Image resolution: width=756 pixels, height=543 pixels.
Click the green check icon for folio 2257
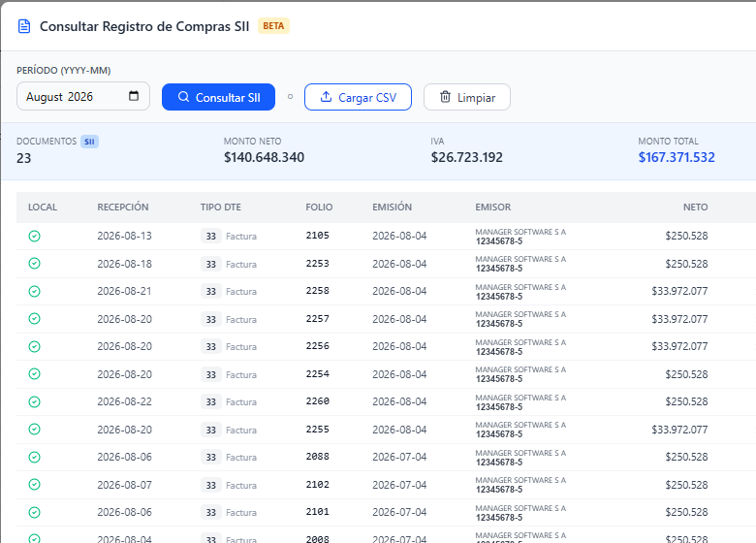(34, 319)
